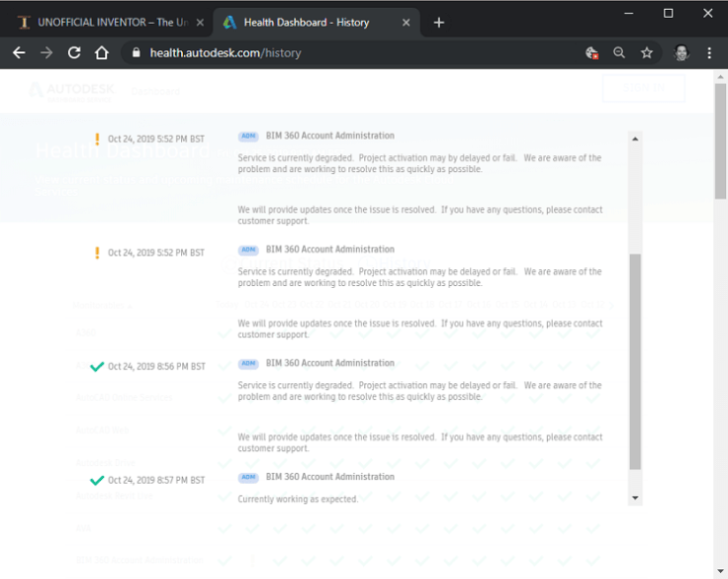Maximize the Chrome window
The width and height of the screenshot is (728, 579).
(x=668, y=14)
